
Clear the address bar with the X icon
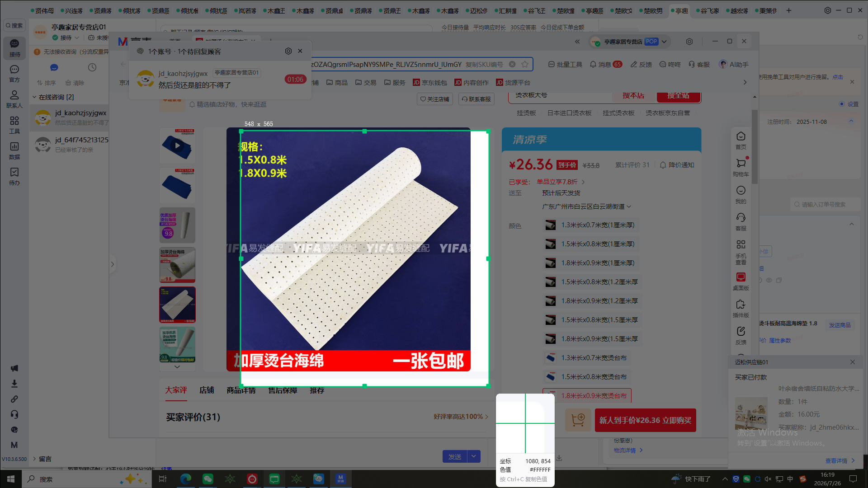click(x=512, y=64)
